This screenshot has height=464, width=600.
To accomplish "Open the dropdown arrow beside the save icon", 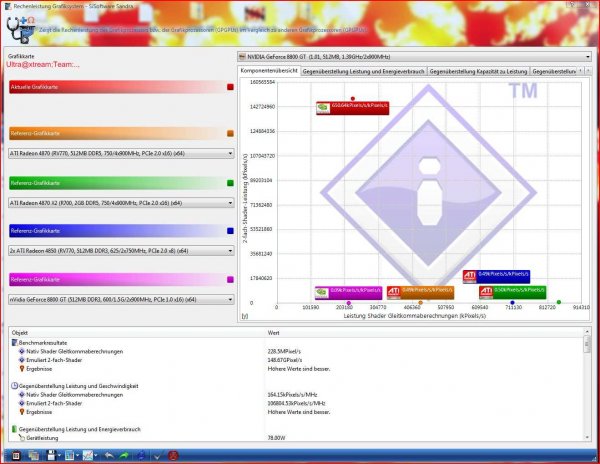I will point(60,456).
